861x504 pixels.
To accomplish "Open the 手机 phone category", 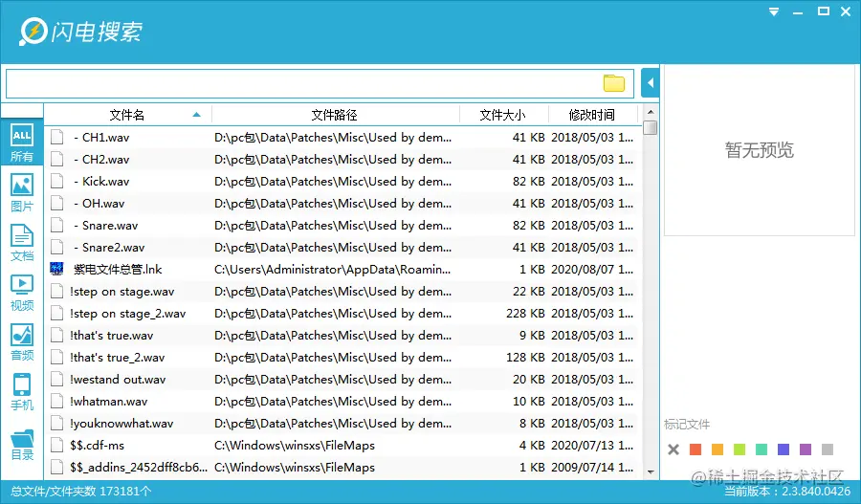I will point(22,392).
